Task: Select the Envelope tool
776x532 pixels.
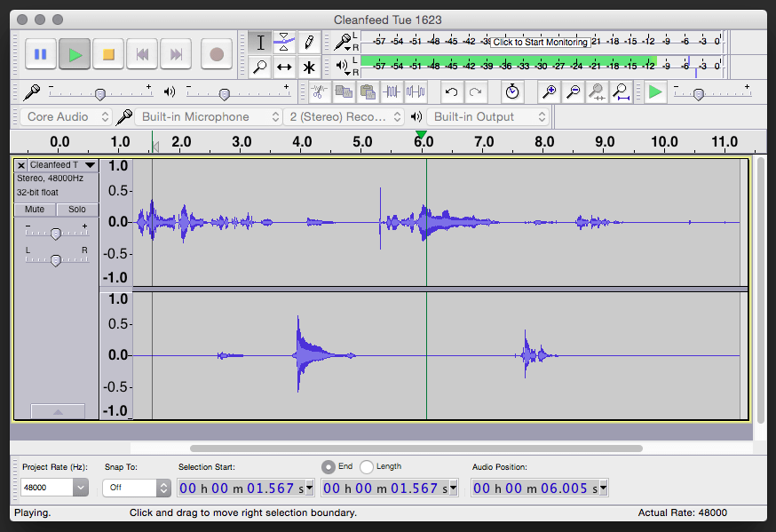Action: (x=284, y=43)
